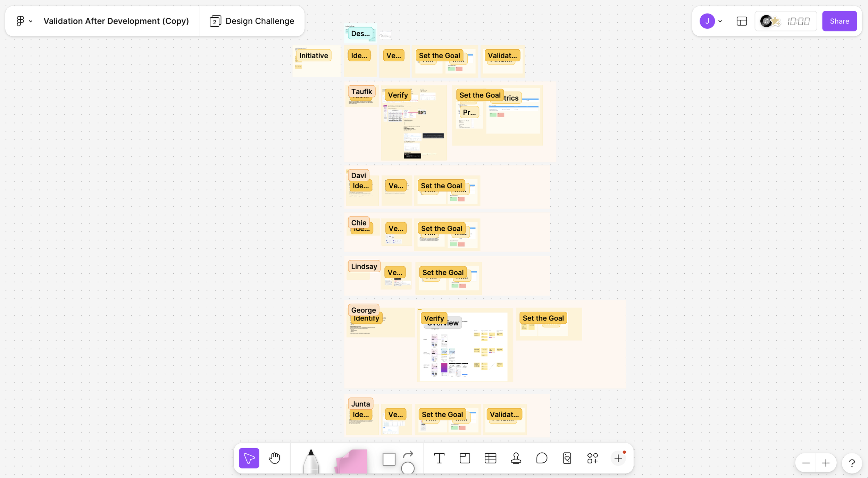Toggle the minimize UI panel icon
This screenshot has height=478, width=868.
[742, 21]
